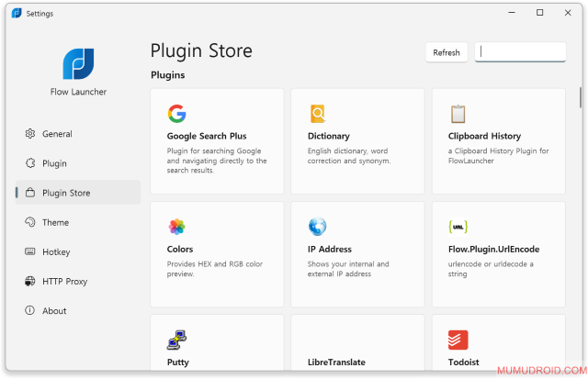Viewport: 588px width, 379px height.
Task: Click the Plugin Store bag icon
Action: [30, 193]
